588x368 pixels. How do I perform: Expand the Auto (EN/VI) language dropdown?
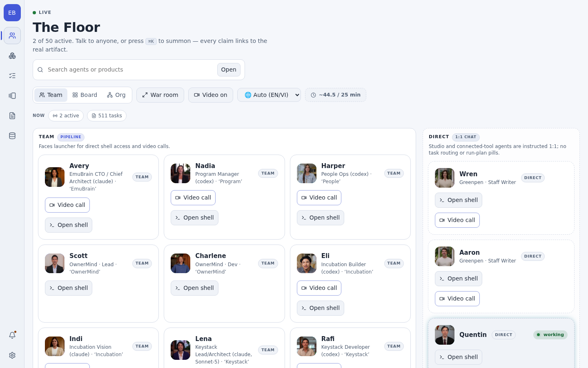pyautogui.click(x=269, y=95)
